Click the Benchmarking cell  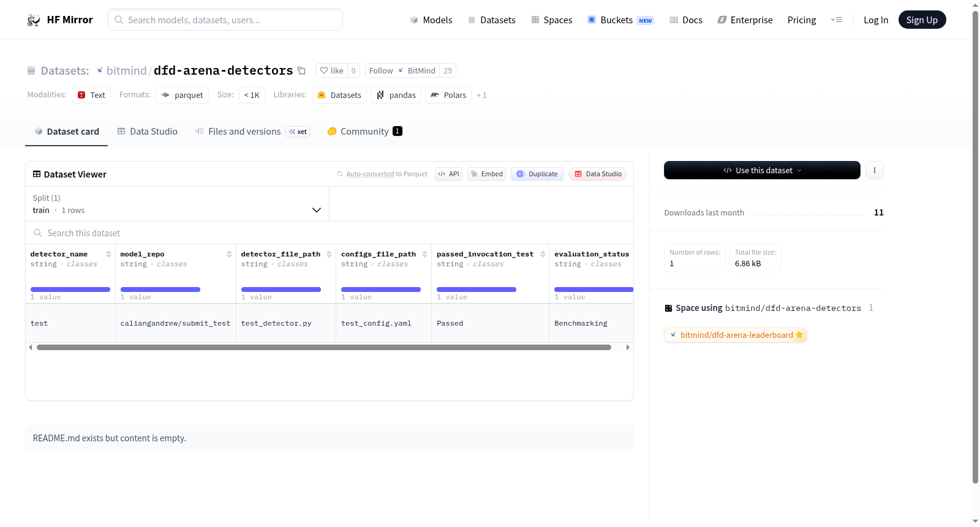[591, 323]
